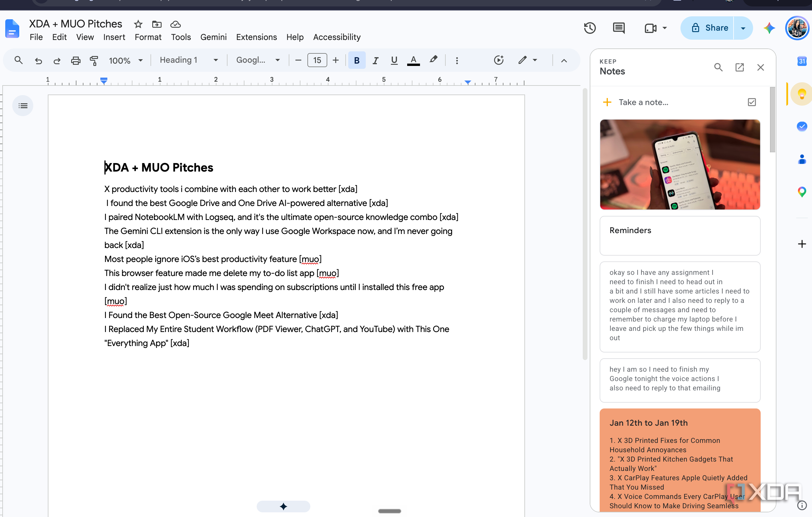Toggle underline formatting
The height and width of the screenshot is (517, 812).
(394, 60)
